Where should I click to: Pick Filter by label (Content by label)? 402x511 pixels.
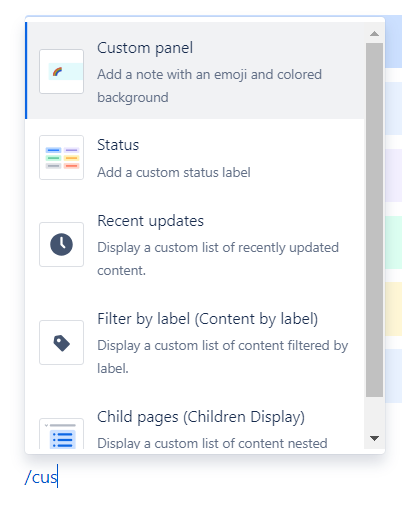click(195, 342)
